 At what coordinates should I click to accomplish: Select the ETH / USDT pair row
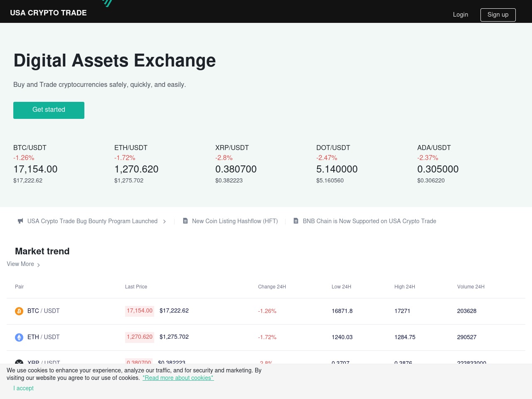point(266,337)
